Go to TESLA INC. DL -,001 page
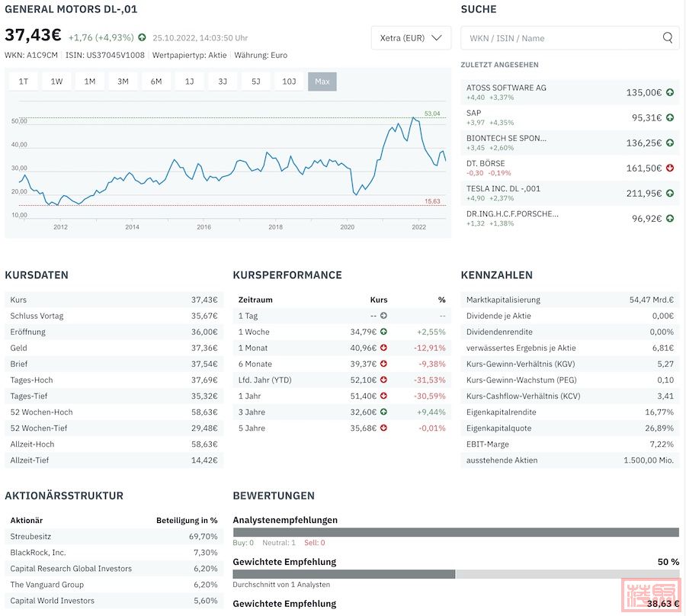Viewport: 686px width, 616px height. (569, 193)
